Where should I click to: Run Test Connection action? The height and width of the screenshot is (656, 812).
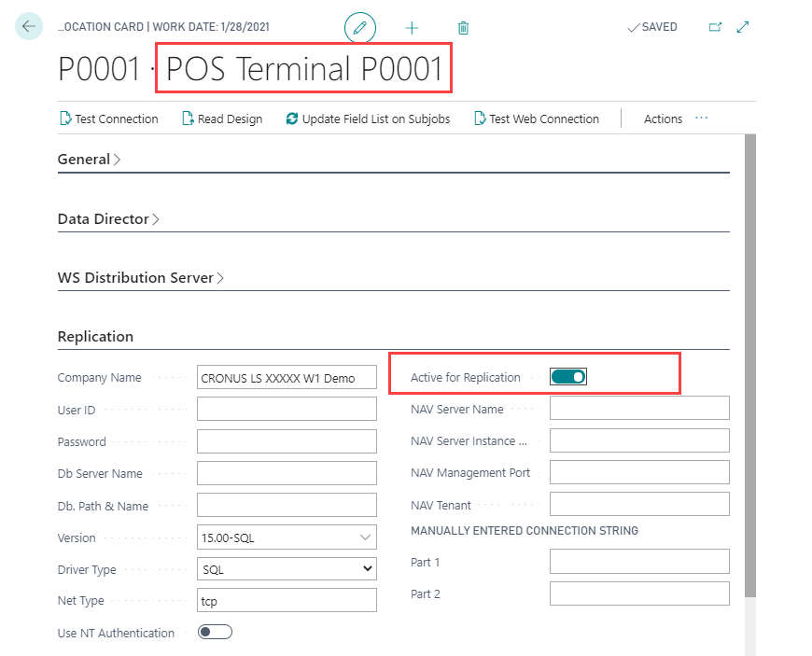(x=108, y=119)
